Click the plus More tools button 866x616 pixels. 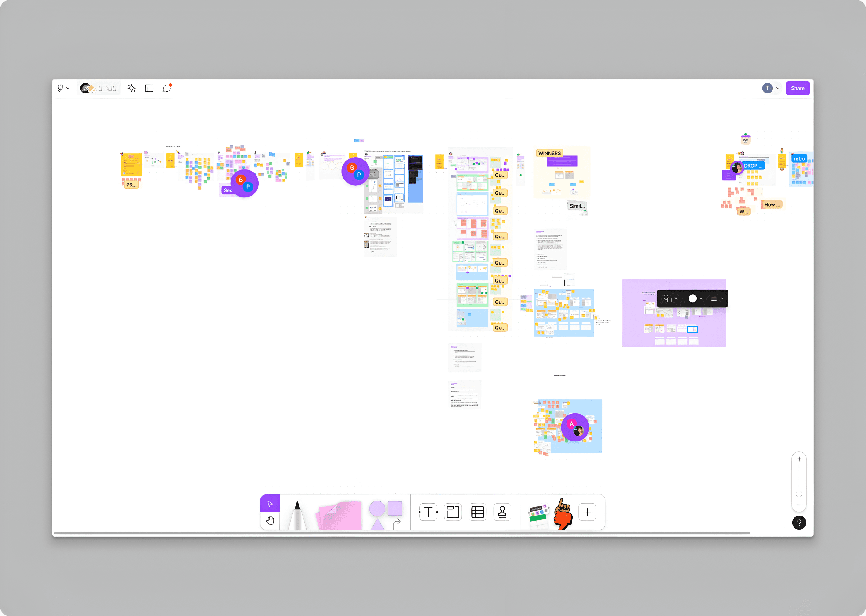coord(587,512)
